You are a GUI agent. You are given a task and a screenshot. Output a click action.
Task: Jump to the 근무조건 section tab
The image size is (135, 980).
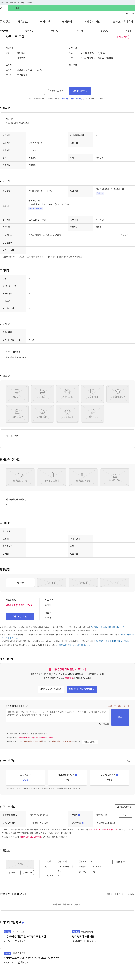pyautogui.click(x=29, y=30)
